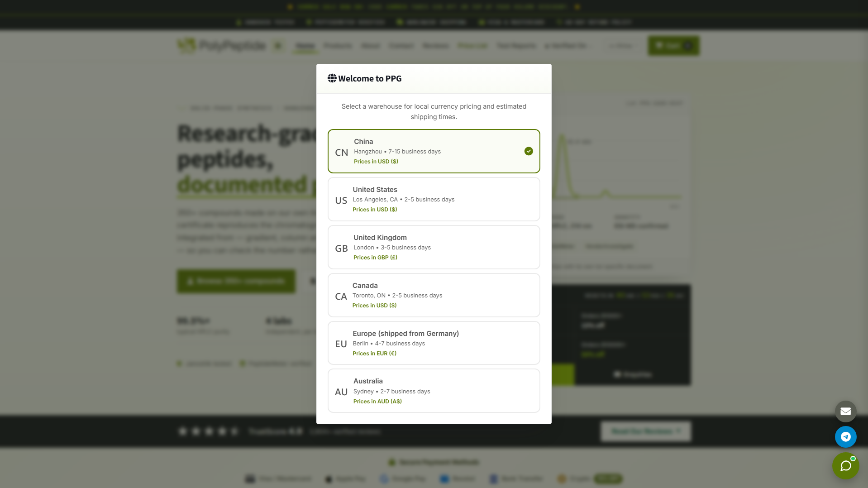
Task: Click "Sydney • 2-7 business days" text
Action: (x=392, y=392)
